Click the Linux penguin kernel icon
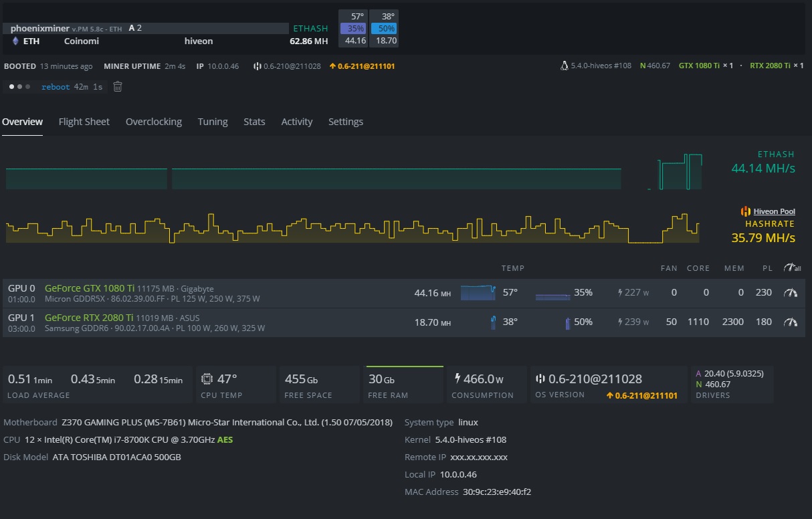The image size is (812, 519). [565, 66]
